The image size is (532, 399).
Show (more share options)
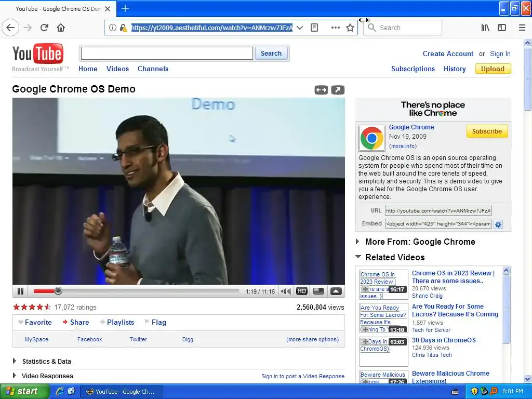[x=312, y=339]
